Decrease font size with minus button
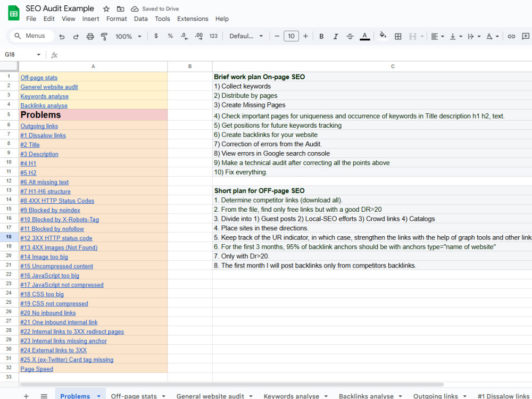This screenshot has width=532, height=399. [x=277, y=36]
